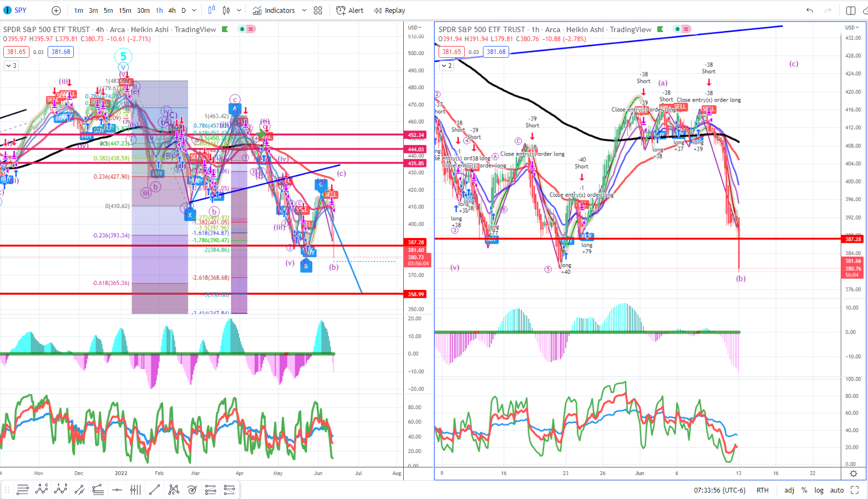The height and width of the screenshot is (499, 868).
Task: Open the Indicators dialog
Action: pos(274,10)
